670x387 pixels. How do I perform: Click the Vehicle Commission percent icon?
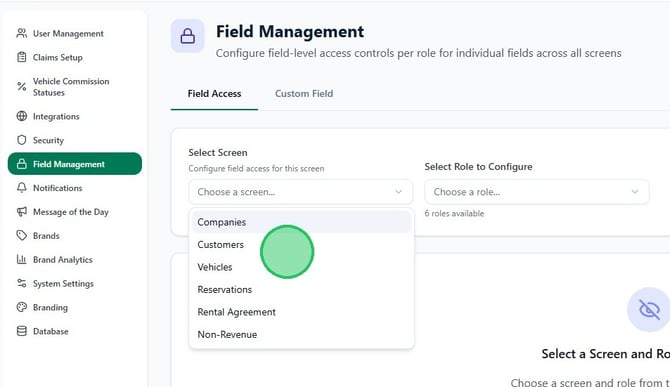point(21,86)
